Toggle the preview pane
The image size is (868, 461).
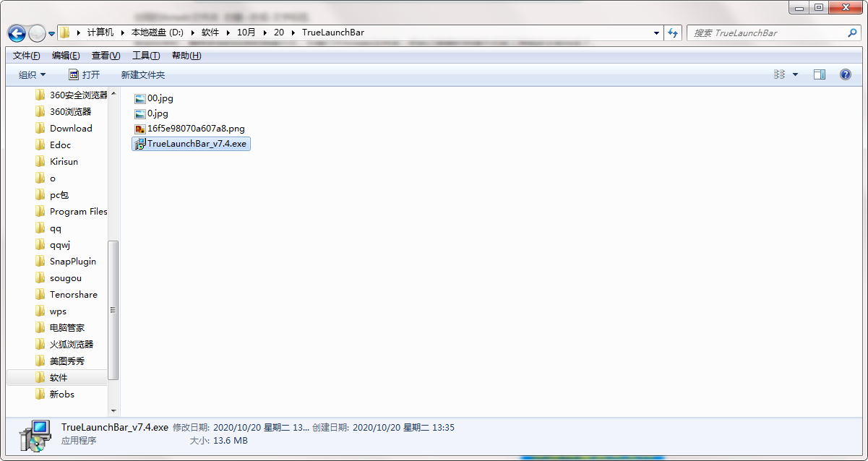[x=819, y=74]
